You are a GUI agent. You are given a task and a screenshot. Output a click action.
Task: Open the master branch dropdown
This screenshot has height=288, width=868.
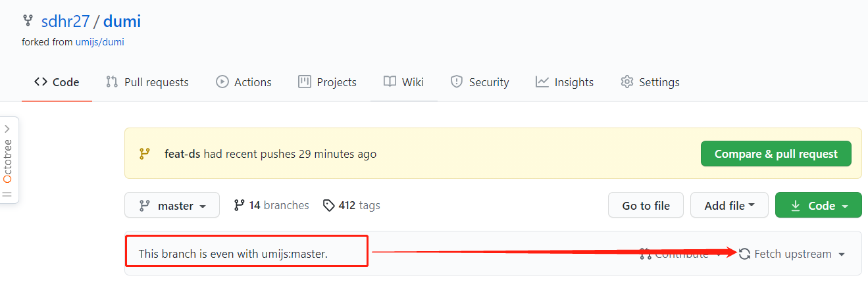(x=172, y=205)
